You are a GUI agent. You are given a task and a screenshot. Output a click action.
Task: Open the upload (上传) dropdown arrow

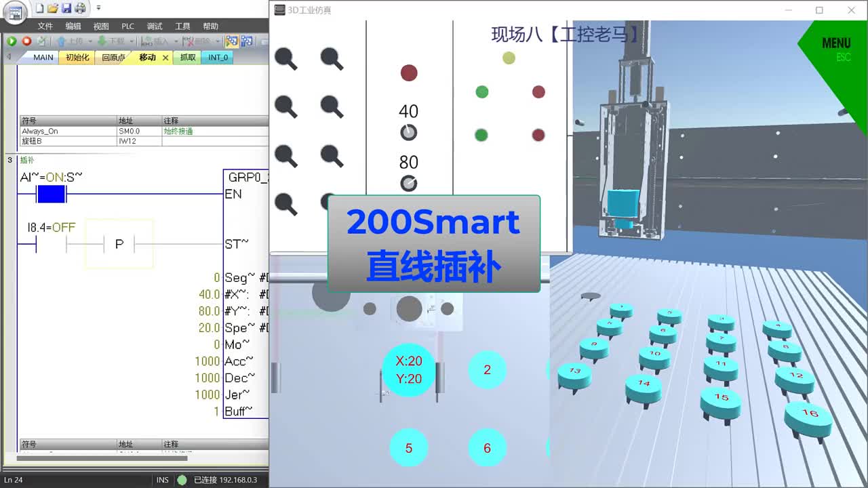[90, 41]
